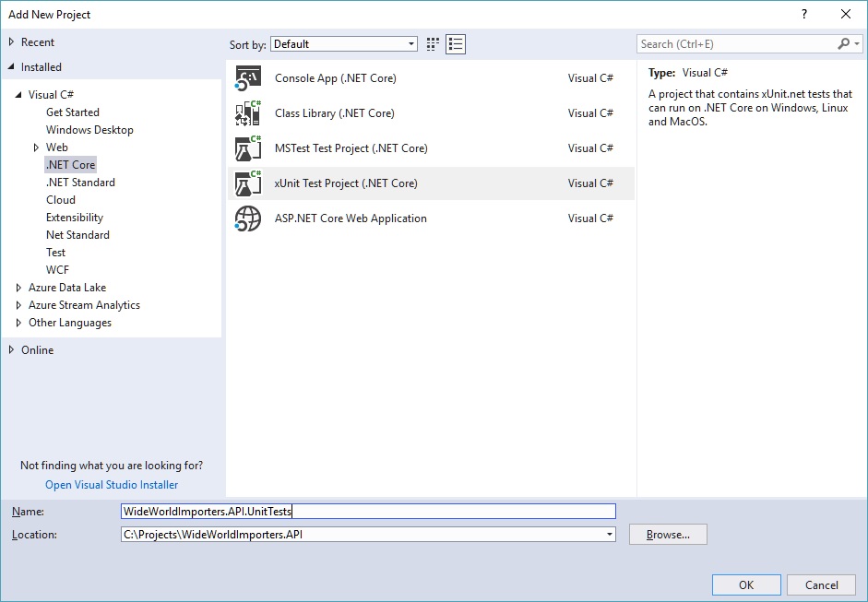868x602 pixels.
Task: Open the Location path dropdown arrow
Action: coord(609,535)
